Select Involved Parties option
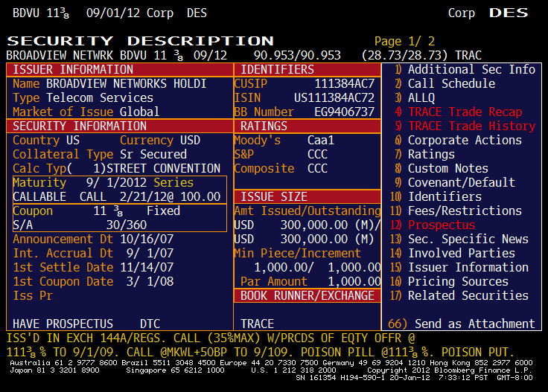 (453, 254)
